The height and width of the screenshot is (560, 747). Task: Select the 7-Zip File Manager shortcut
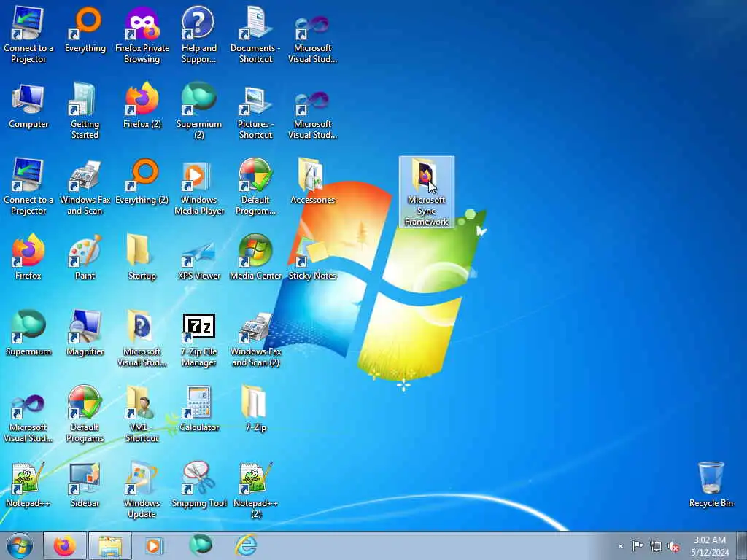[198, 338]
